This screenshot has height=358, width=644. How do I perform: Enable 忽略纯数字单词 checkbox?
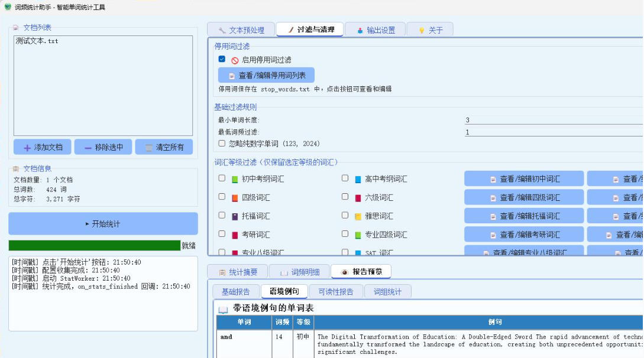click(222, 143)
